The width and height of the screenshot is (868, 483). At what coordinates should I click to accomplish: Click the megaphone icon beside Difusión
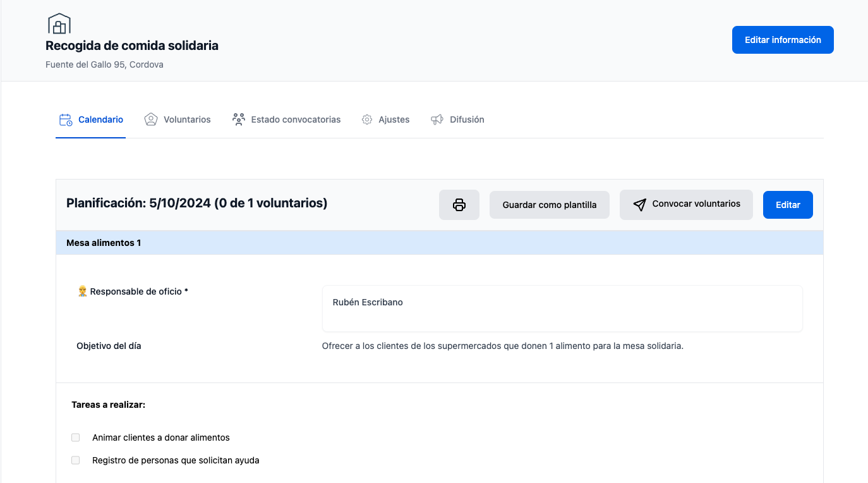[437, 119]
